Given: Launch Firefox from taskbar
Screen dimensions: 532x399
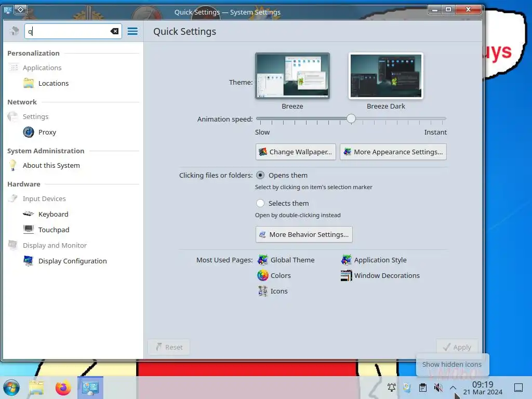Looking at the screenshot, I should click(63, 388).
